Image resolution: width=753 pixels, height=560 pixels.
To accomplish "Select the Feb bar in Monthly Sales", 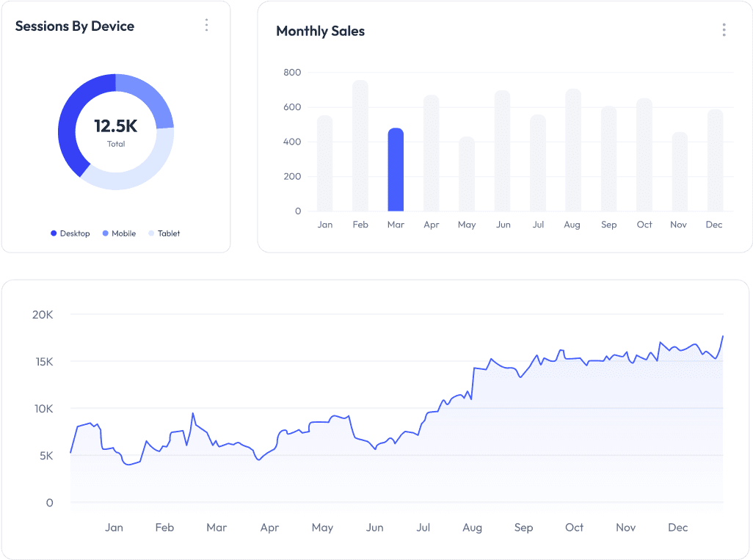I will pos(360,145).
